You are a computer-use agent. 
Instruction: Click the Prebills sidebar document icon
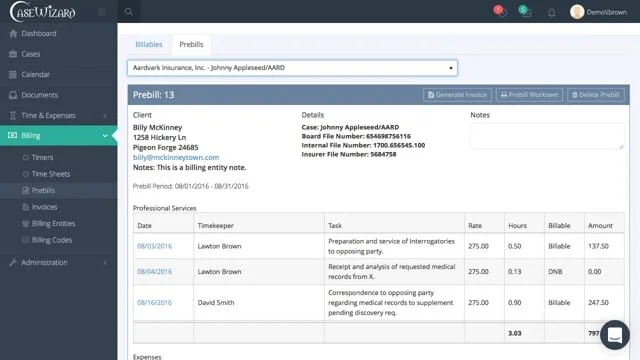pyautogui.click(x=26, y=190)
